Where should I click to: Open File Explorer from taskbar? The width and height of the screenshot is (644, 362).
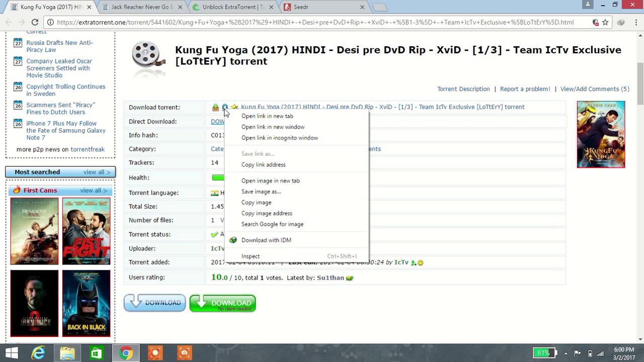point(67,353)
